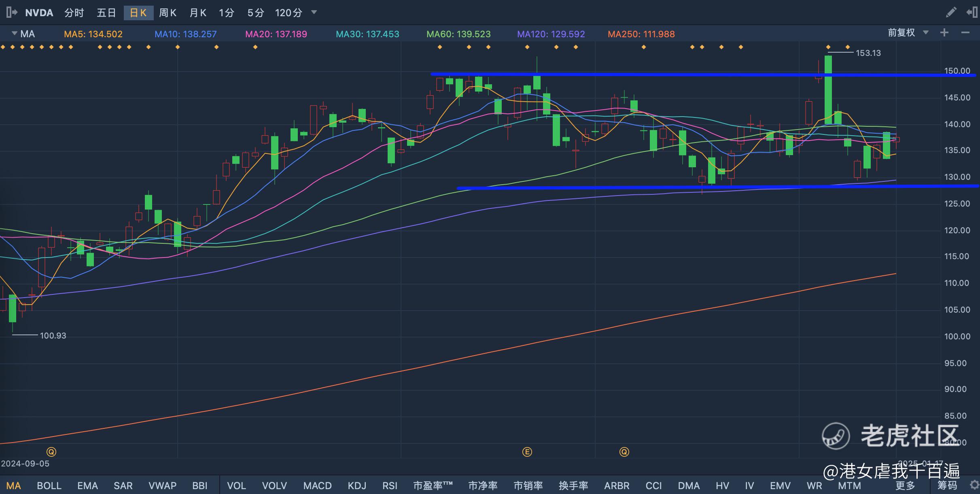Switch to 5分 five-minute chart

(256, 13)
